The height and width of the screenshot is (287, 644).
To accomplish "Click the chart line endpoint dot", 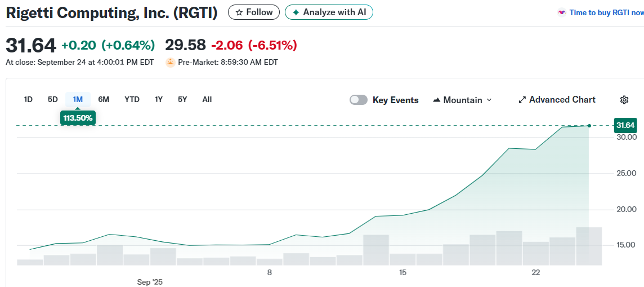I will click(589, 125).
